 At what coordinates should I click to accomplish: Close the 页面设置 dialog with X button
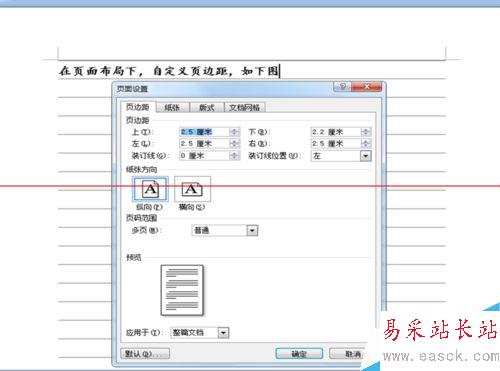pyautogui.click(x=366, y=87)
